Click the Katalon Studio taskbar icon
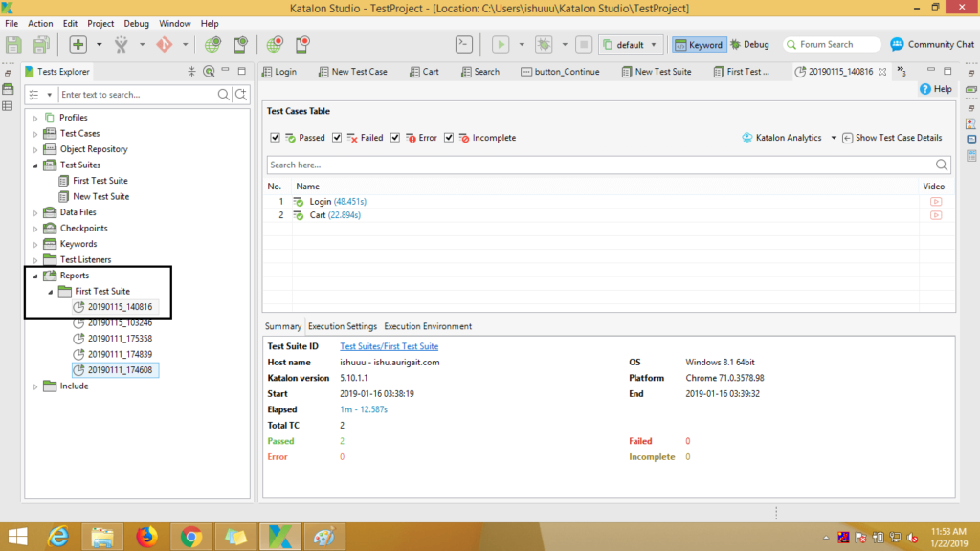 coord(280,537)
